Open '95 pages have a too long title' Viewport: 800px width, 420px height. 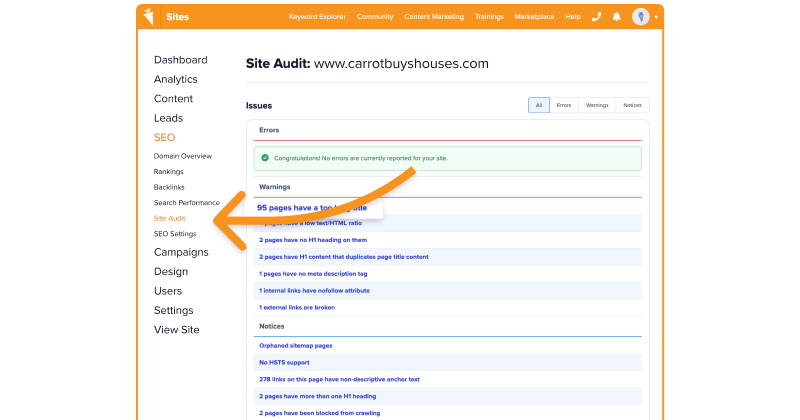312,208
